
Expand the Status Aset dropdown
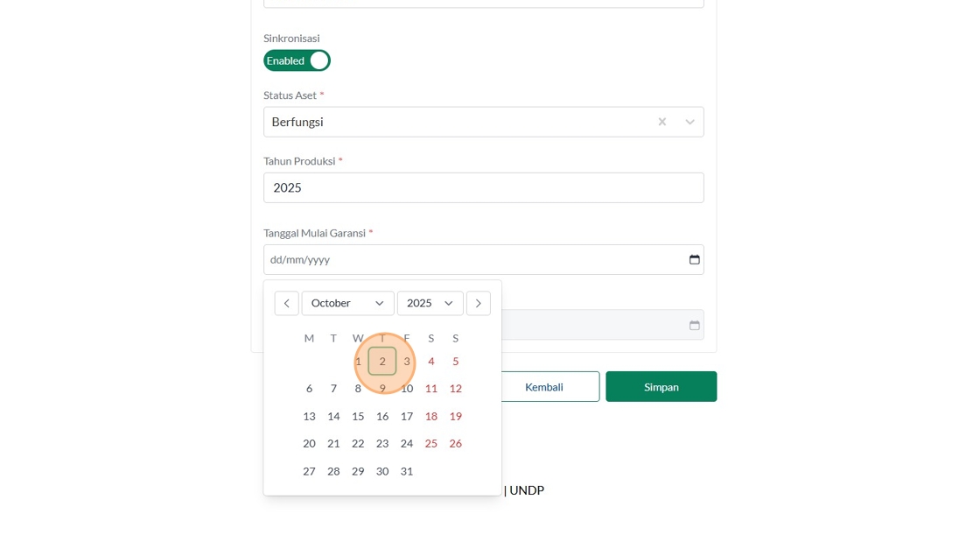[x=689, y=122]
